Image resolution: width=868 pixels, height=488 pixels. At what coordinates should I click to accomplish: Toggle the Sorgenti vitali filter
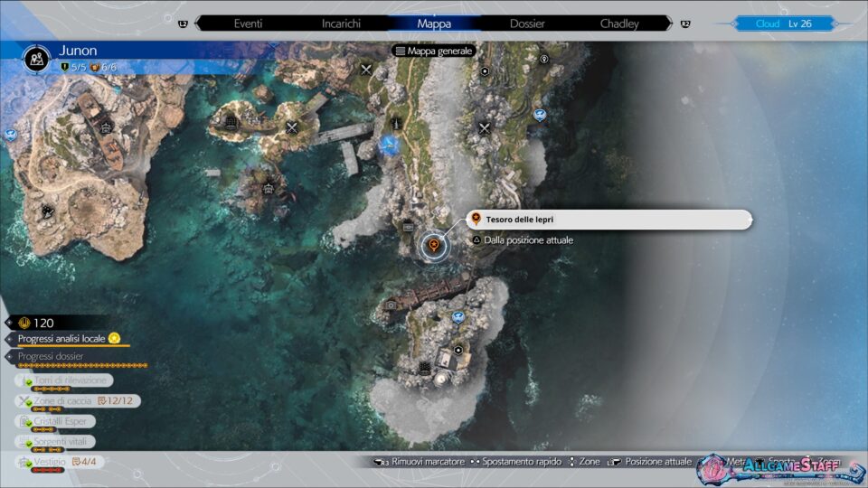[55, 442]
